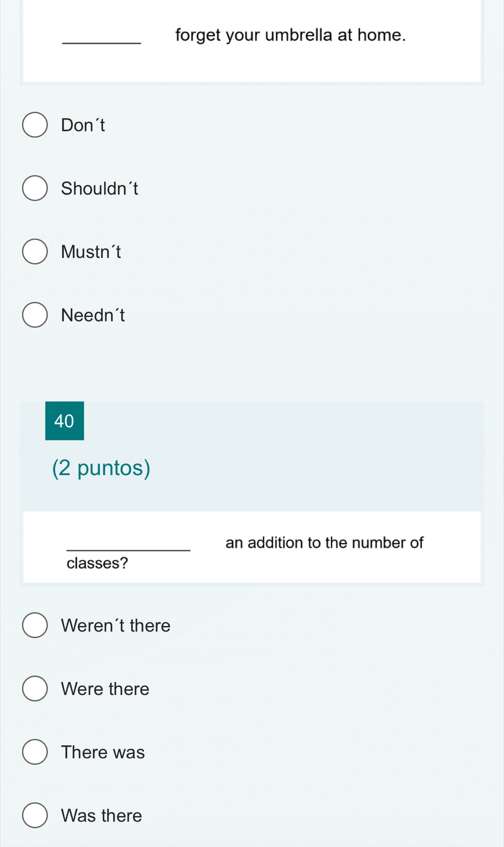Viewport: 504px width, 847px height.
Task: Choose the Were there radio circle
Action: click(35, 689)
